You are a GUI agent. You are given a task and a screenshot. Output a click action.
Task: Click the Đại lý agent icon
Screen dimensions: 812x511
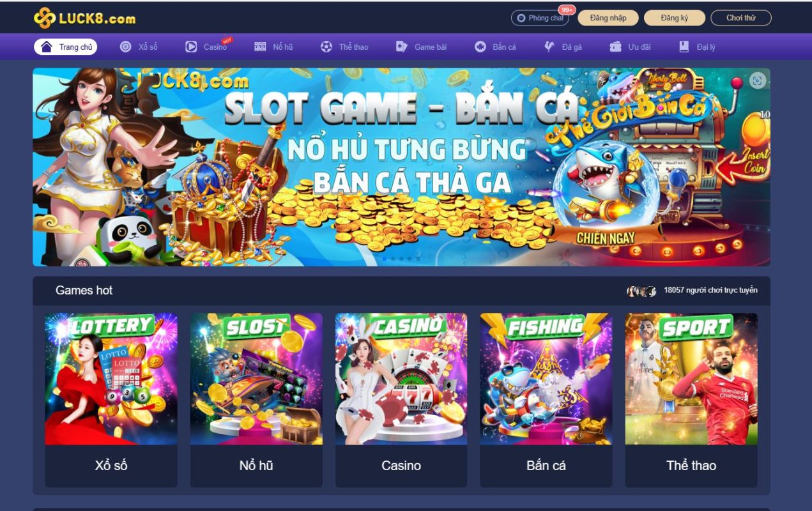pos(684,47)
